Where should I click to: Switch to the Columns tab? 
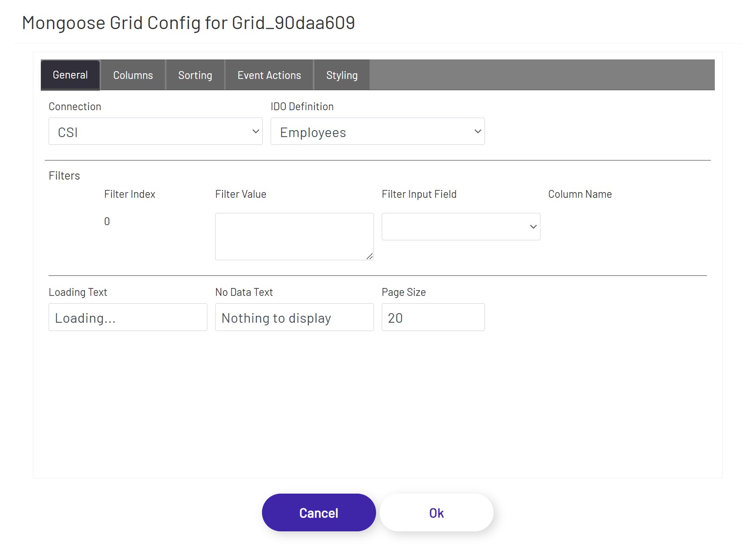132,75
